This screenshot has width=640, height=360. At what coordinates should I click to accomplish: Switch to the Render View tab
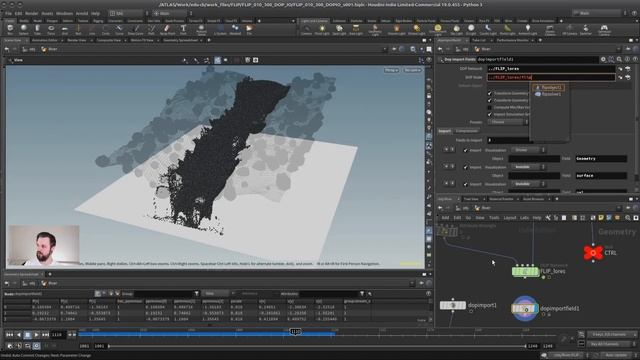click(77, 40)
